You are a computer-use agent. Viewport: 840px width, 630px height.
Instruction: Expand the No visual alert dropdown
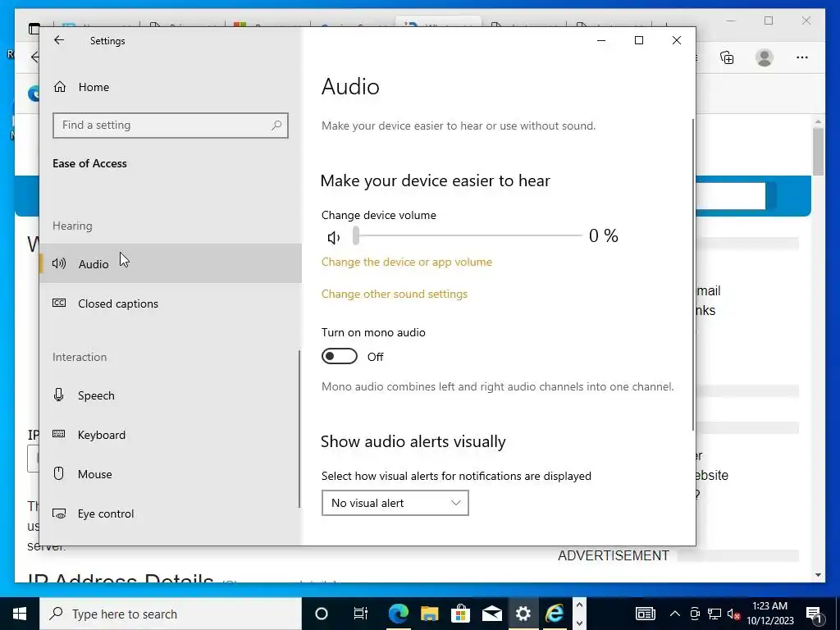pyautogui.click(x=395, y=503)
